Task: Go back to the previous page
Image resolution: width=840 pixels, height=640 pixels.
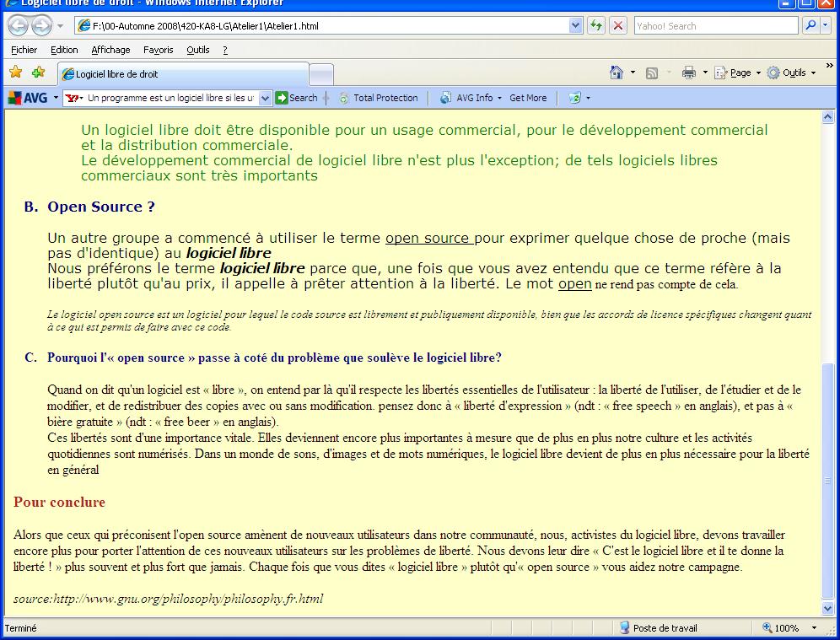Action: (x=18, y=25)
